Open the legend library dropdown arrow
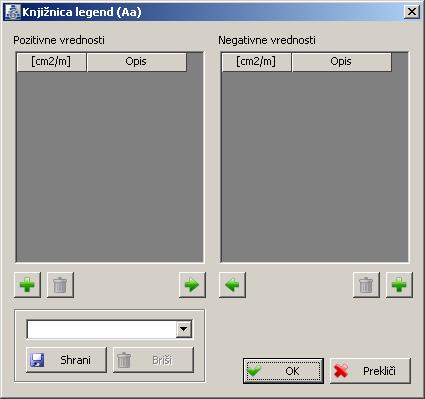425x399 pixels. tap(183, 329)
